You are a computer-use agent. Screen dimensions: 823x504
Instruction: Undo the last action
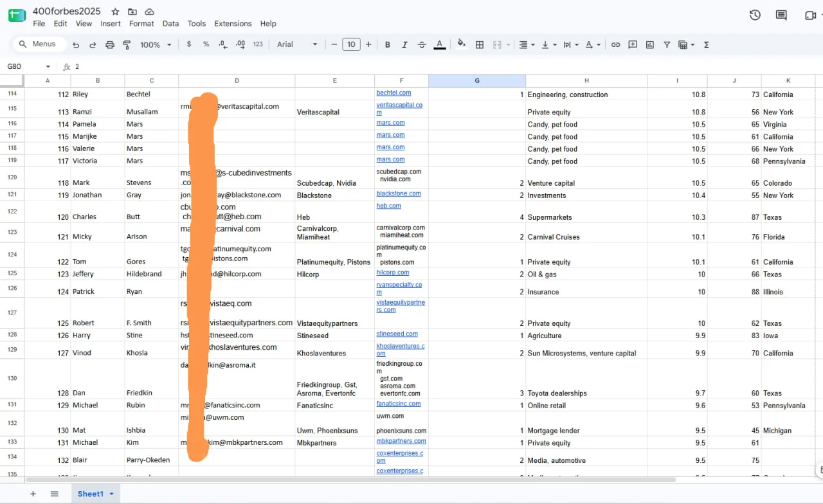pos(76,44)
